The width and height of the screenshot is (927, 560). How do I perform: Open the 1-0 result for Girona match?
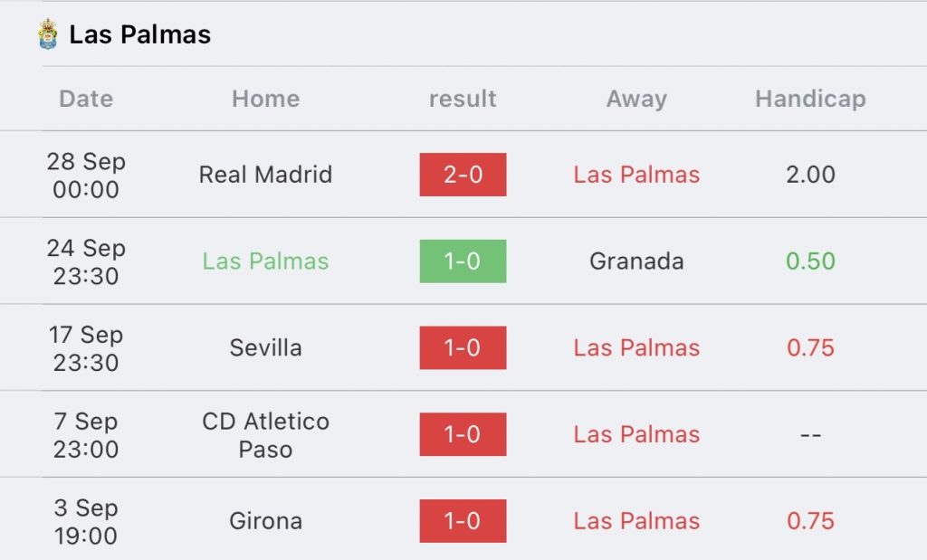click(x=463, y=521)
